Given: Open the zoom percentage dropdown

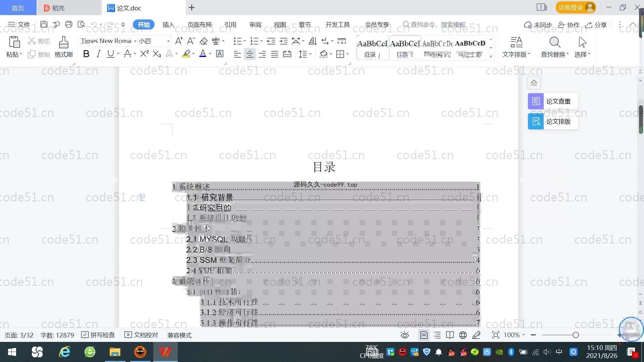Looking at the screenshot, I should pyautogui.click(x=514, y=335).
